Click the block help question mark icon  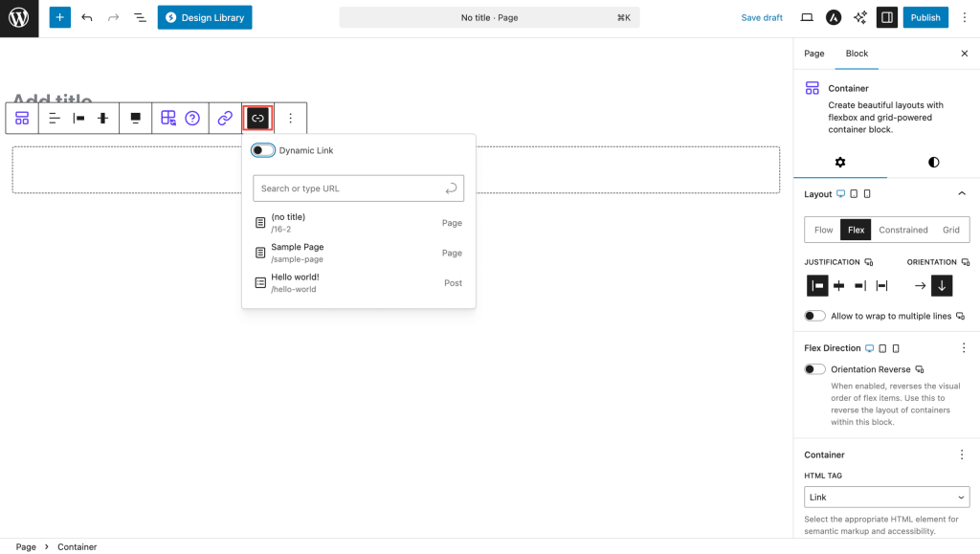coord(192,118)
